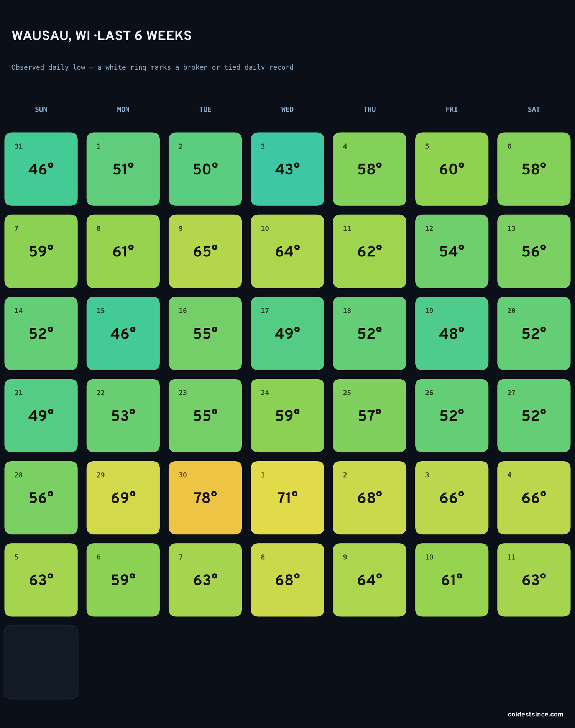The height and width of the screenshot is (728, 575).
Task: Click the yellow day 1 tile, 71°
Action: point(287,498)
